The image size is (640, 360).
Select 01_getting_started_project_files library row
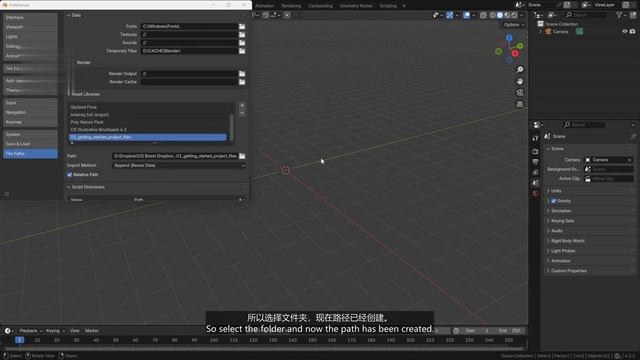click(x=147, y=137)
